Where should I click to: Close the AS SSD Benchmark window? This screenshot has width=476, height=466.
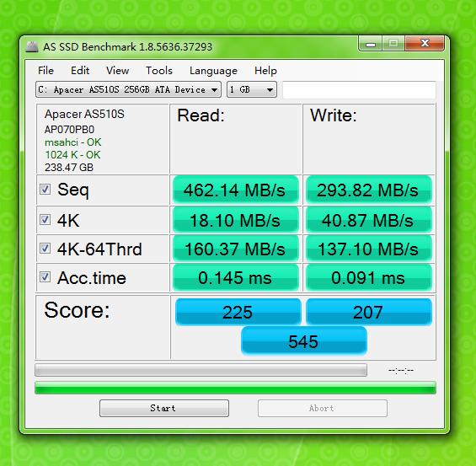pyautogui.click(x=425, y=44)
